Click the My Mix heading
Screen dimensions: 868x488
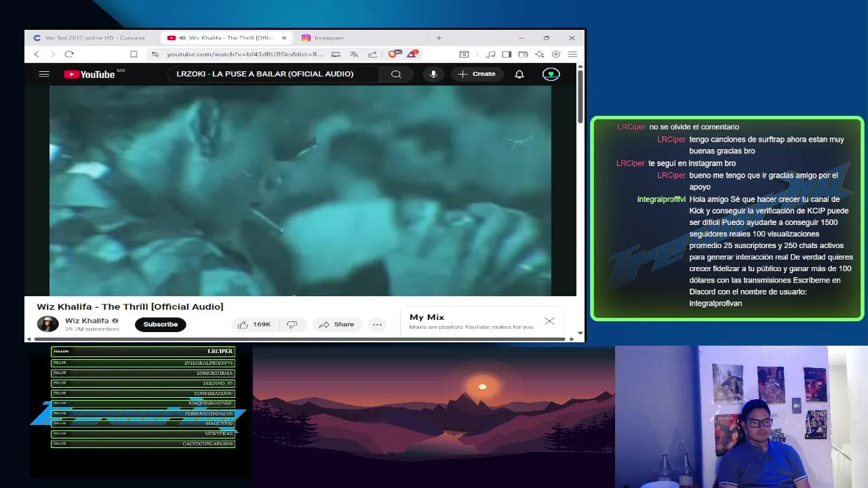427,317
